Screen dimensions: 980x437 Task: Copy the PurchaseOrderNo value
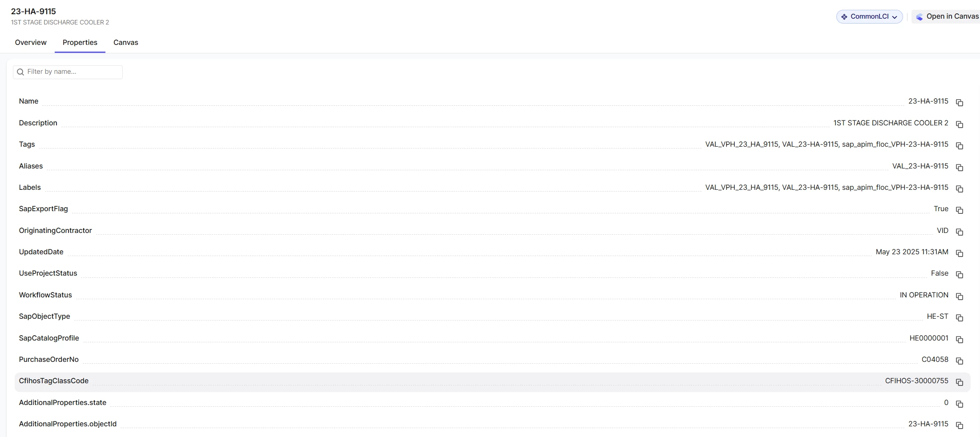pos(960,361)
